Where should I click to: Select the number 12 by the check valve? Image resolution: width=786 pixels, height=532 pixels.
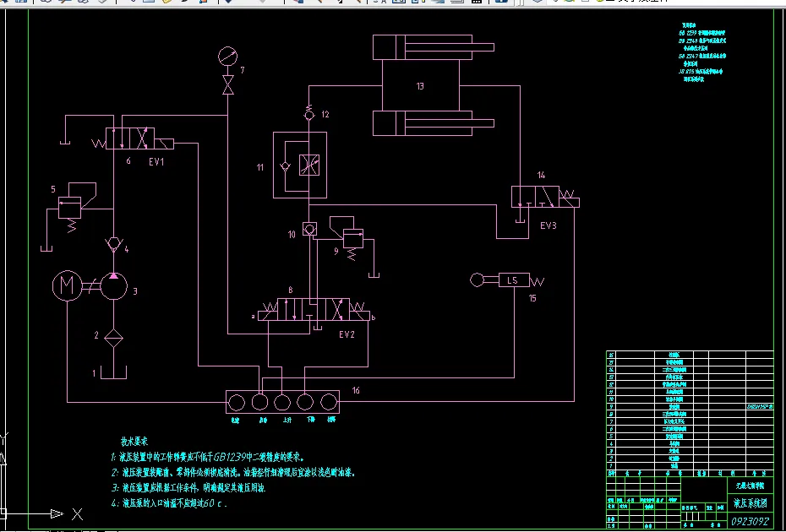coord(325,115)
